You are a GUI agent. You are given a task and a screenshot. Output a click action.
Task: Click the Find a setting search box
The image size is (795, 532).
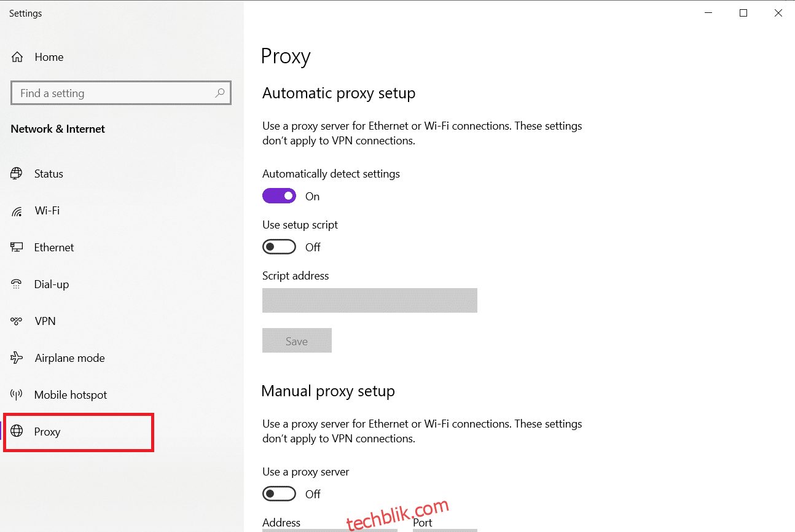click(x=121, y=93)
